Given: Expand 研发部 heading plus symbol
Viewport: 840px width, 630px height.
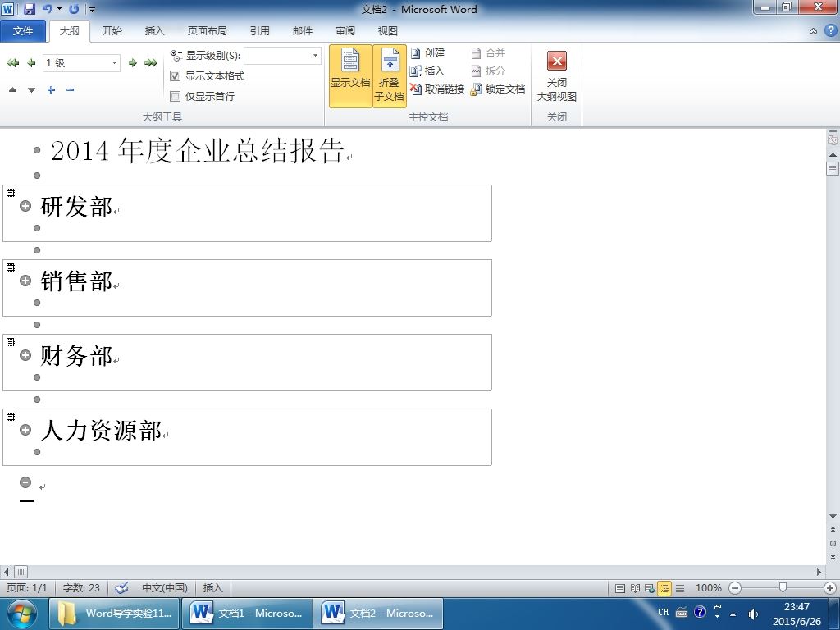Looking at the screenshot, I should [x=25, y=206].
